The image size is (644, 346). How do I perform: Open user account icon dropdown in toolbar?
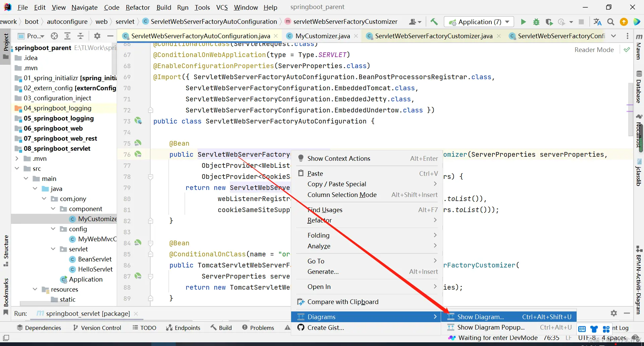pyautogui.click(x=415, y=22)
